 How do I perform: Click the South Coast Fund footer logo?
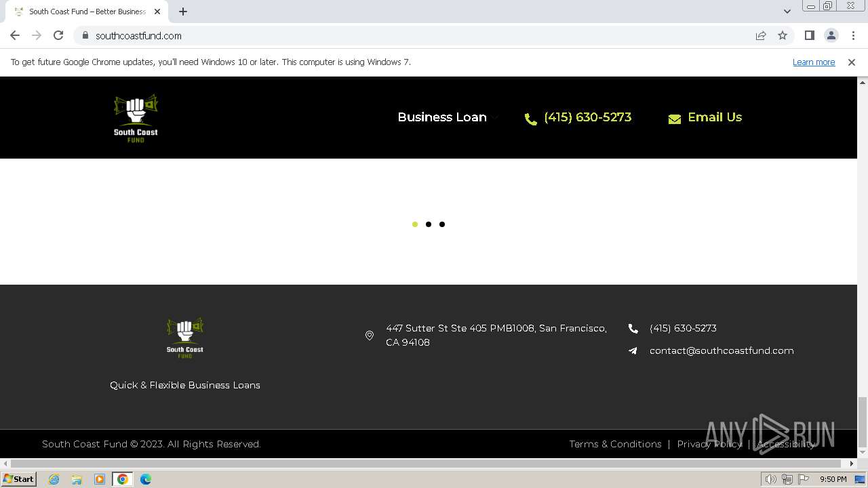185,338
